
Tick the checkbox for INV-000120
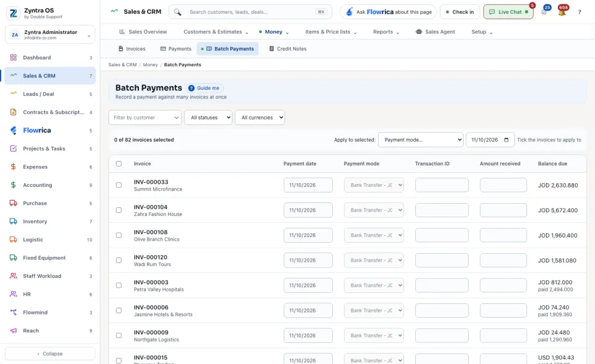pyautogui.click(x=119, y=260)
